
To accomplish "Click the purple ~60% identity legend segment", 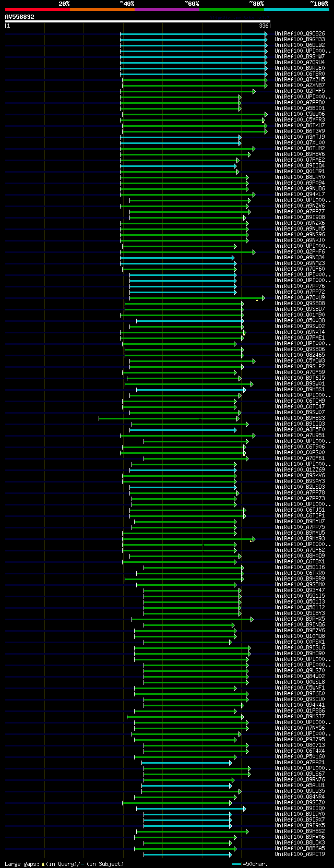I will 167,9.
